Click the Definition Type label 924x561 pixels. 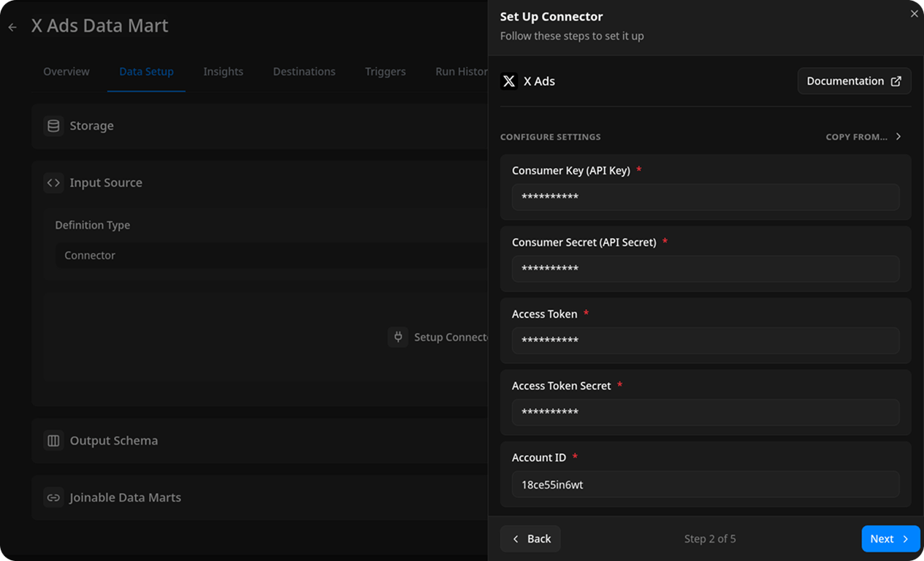tap(93, 225)
